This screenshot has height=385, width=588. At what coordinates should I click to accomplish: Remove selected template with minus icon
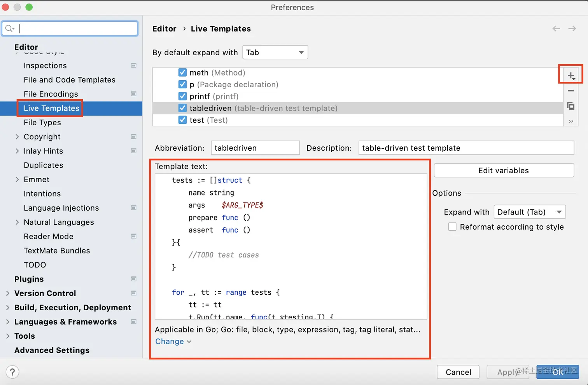pyautogui.click(x=570, y=91)
